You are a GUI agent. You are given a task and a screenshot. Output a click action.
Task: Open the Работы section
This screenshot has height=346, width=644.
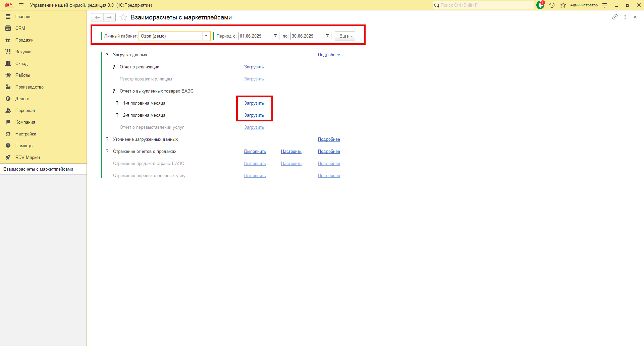[x=43, y=75]
